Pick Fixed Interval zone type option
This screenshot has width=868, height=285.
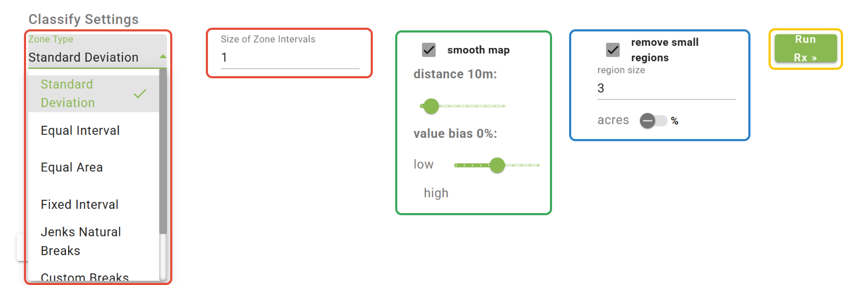coord(80,205)
